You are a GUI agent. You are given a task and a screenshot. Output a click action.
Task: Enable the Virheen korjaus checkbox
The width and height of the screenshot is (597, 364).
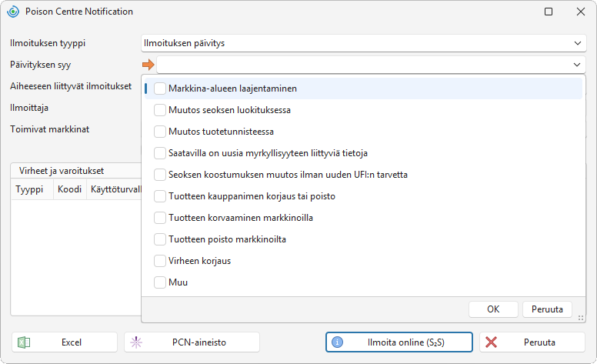click(160, 261)
